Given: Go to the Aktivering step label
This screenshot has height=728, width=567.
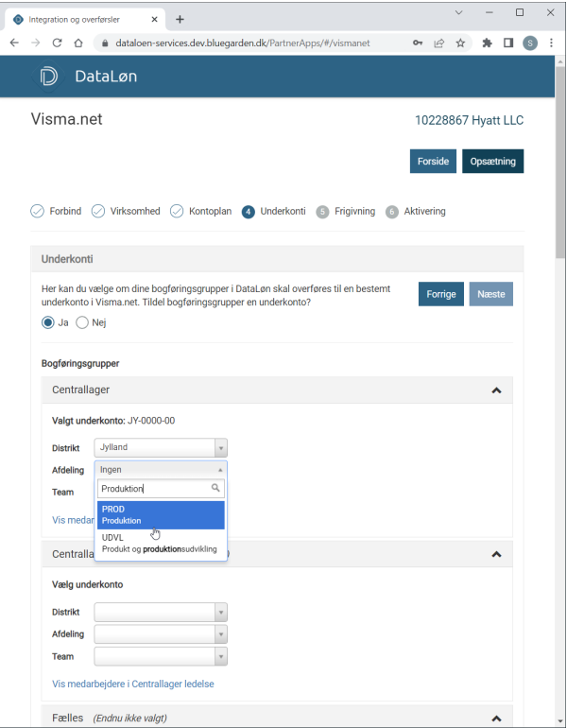Looking at the screenshot, I should pyautogui.click(x=424, y=211).
